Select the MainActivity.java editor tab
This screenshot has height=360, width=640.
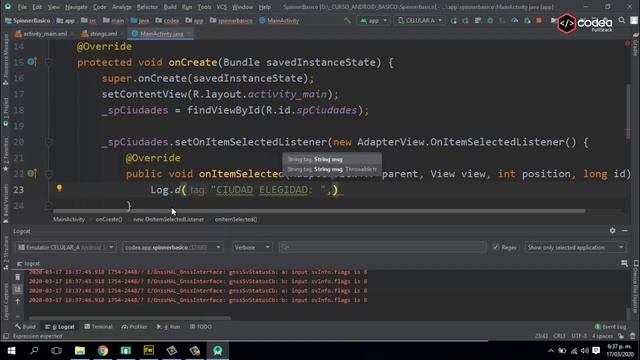[x=161, y=34]
